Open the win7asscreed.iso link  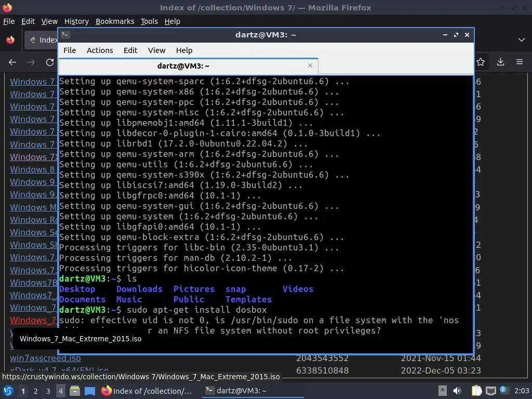[x=45, y=358]
